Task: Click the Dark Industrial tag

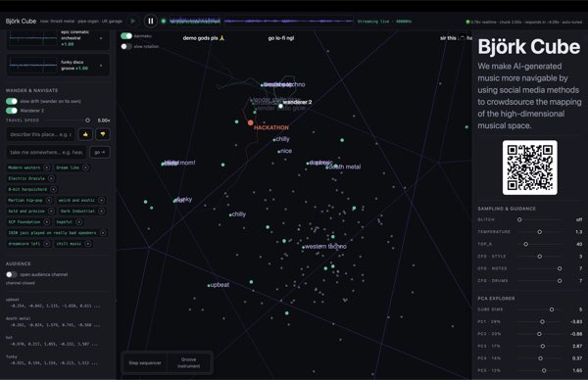Action: [77, 211]
